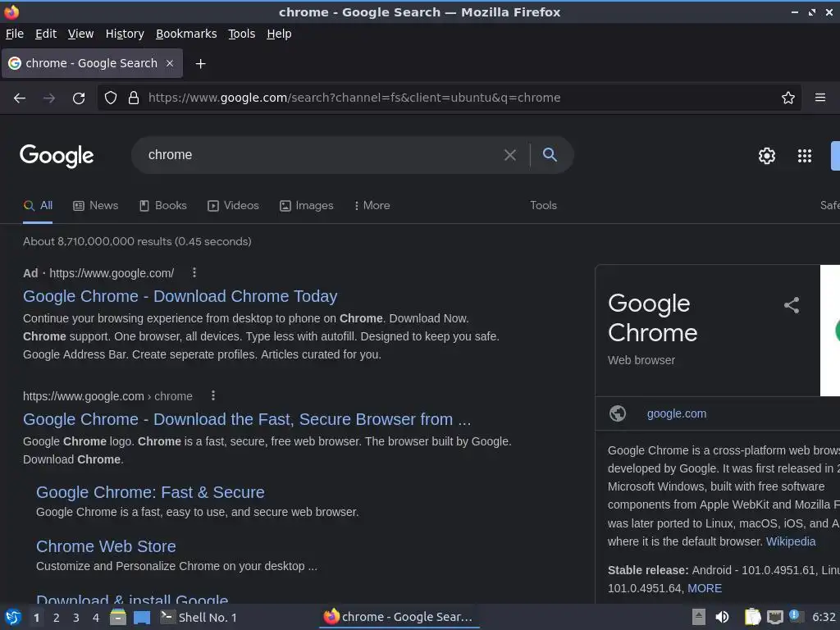Open the Help menu

(x=279, y=34)
